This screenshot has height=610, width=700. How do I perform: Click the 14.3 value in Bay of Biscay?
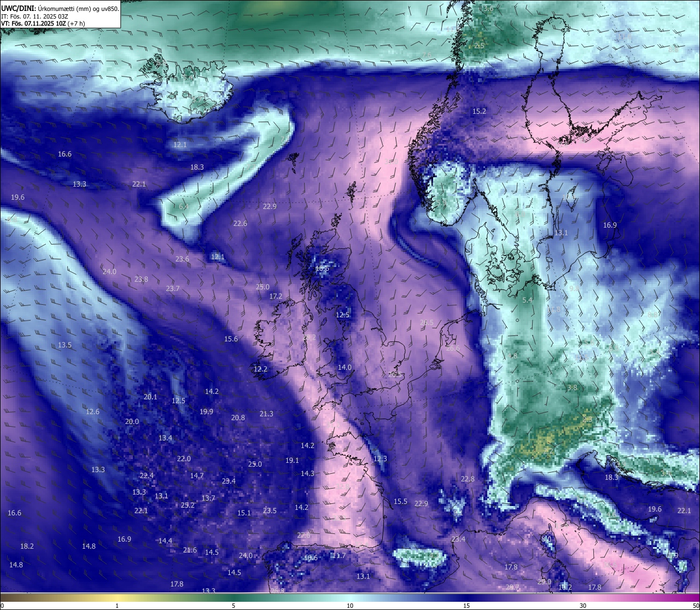307,473
